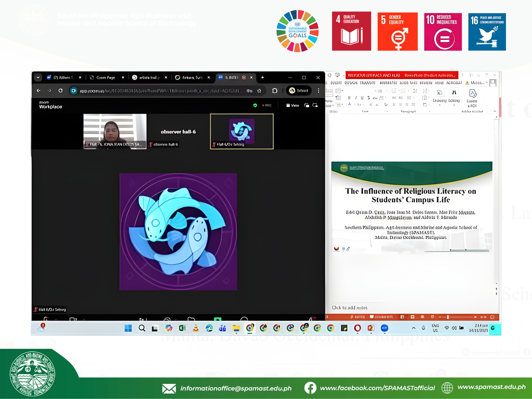Screen dimensions: 532x399
Task: Click the Chrome profile button
Action: [299, 91]
